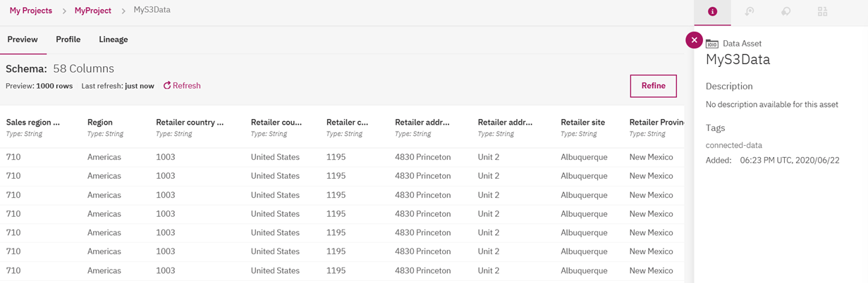Click the Refine button
Image resolution: width=868 pixels, height=283 pixels.
click(653, 86)
